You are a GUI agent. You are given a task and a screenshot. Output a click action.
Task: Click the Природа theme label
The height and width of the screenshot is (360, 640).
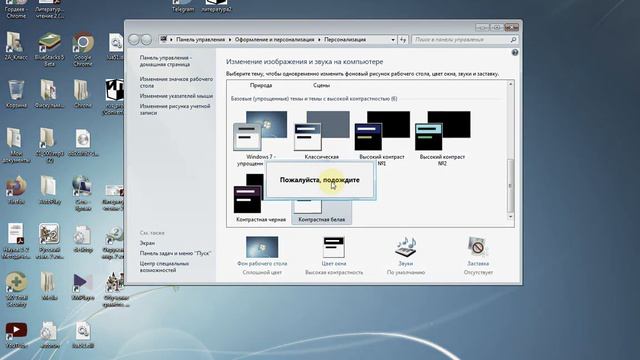pos(261,85)
